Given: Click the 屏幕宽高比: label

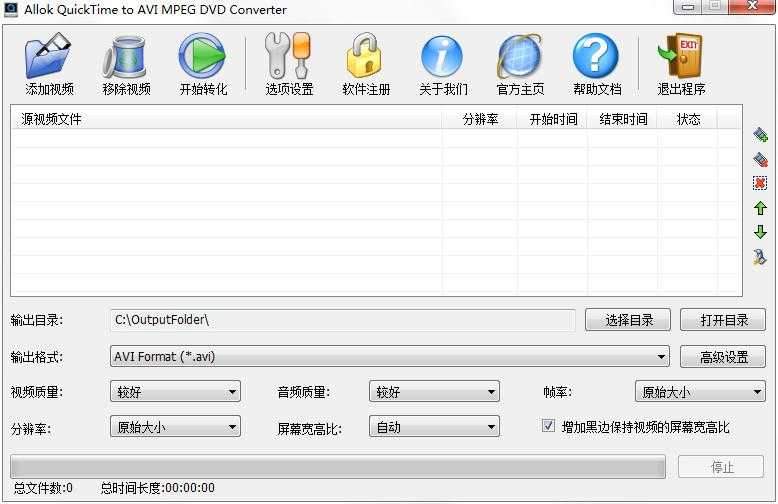Looking at the screenshot, I should (309, 428).
